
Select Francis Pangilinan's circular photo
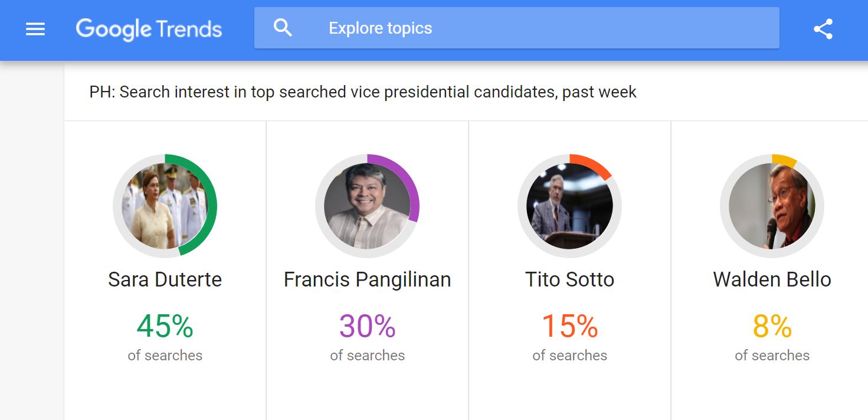(x=367, y=206)
